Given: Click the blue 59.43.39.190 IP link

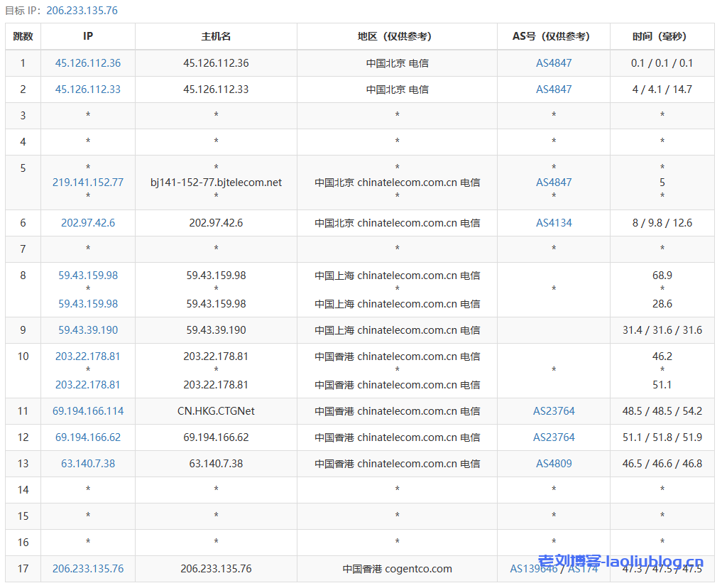Looking at the screenshot, I should click(87, 330).
